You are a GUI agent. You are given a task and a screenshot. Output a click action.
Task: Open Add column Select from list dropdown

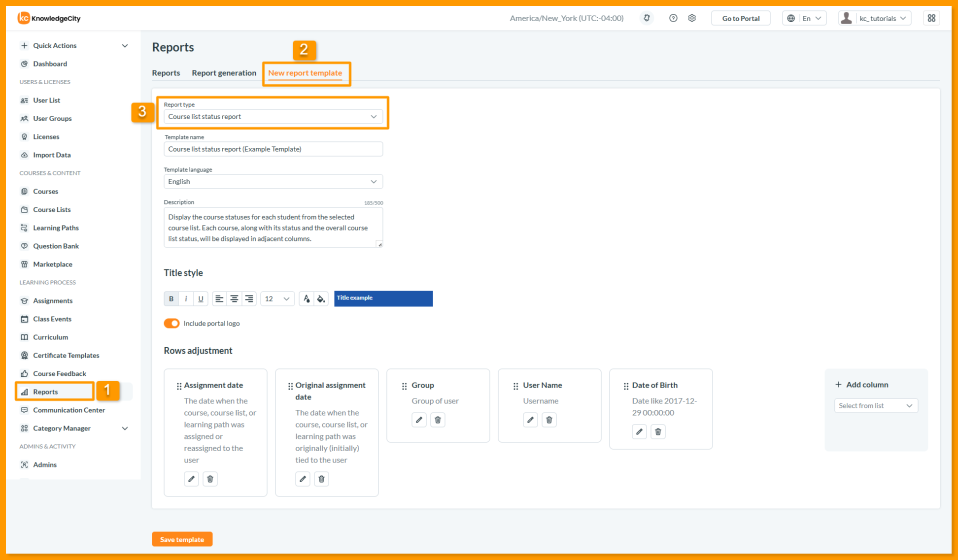876,405
